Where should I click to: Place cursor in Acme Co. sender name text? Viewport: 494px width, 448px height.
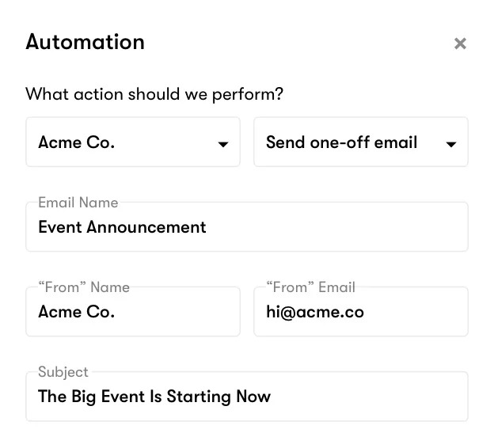76,312
